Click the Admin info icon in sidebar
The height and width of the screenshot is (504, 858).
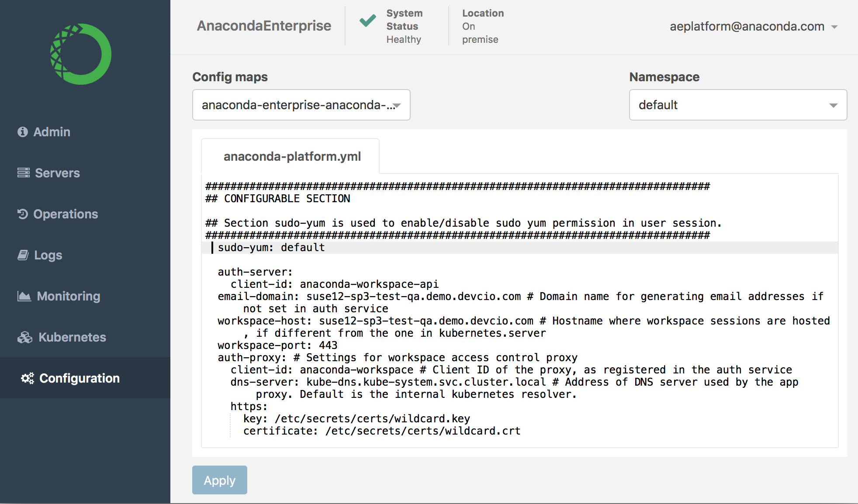click(23, 132)
